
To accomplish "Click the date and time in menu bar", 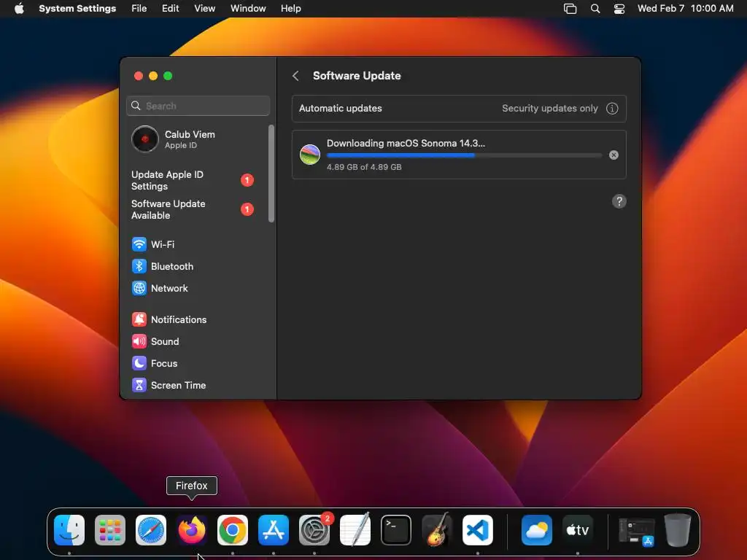I will tap(686, 9).
